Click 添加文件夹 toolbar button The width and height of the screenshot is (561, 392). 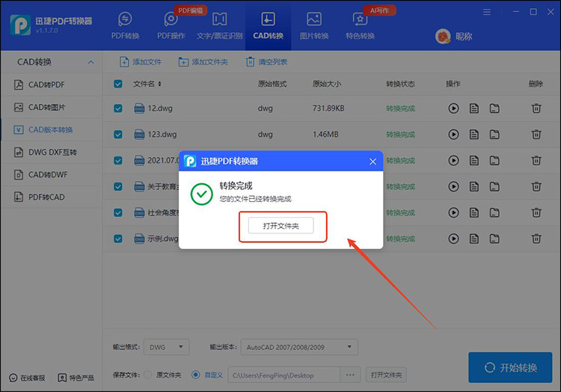[203, 62]
